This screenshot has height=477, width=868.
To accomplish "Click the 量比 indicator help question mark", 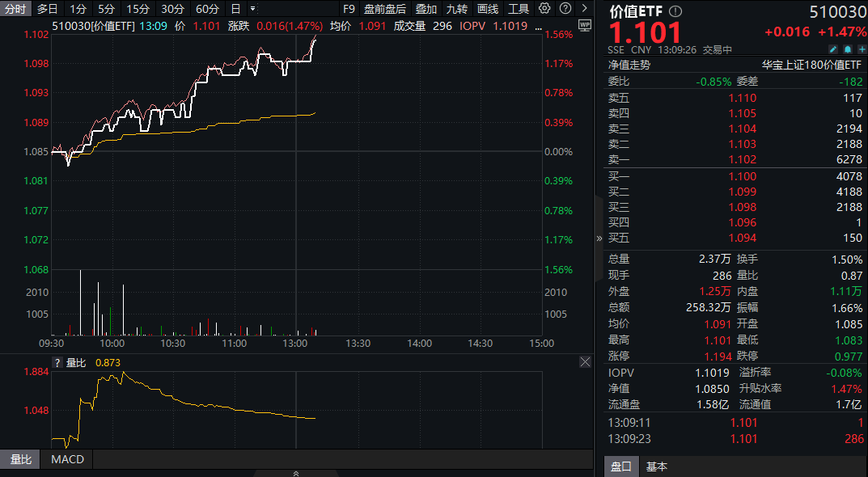I will (57, 363).
